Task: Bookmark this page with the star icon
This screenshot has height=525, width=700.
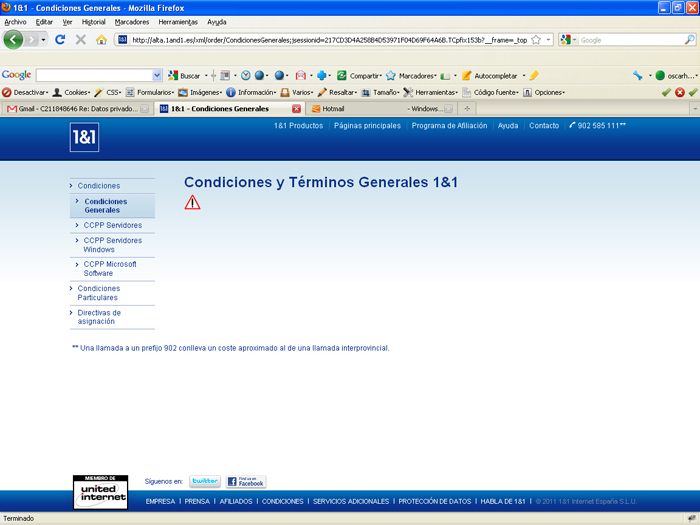Action: 536,40
